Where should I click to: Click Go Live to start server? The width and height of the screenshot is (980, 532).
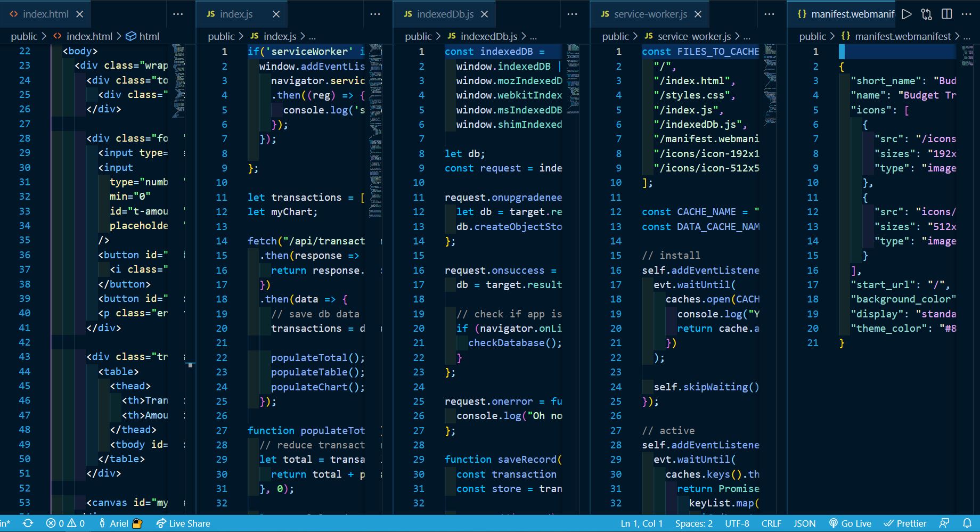[x=850, y=523]
